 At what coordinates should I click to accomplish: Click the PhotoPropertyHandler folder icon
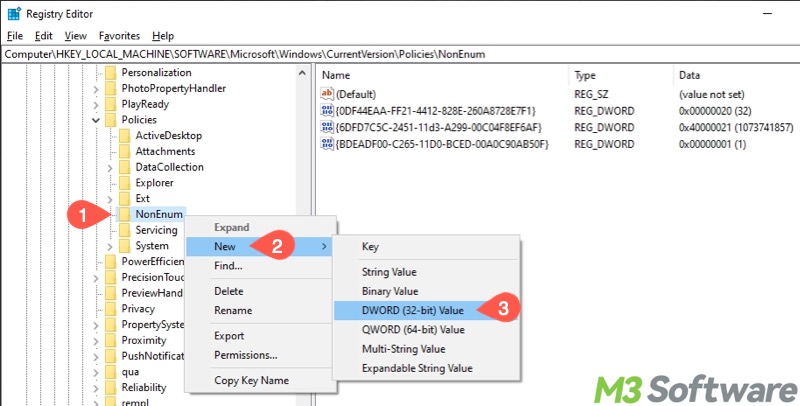pos(111,88)
